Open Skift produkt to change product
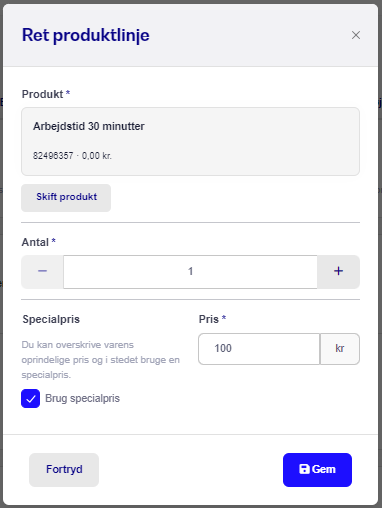This screenshot has width=382, height=508. tap(66, 197)
